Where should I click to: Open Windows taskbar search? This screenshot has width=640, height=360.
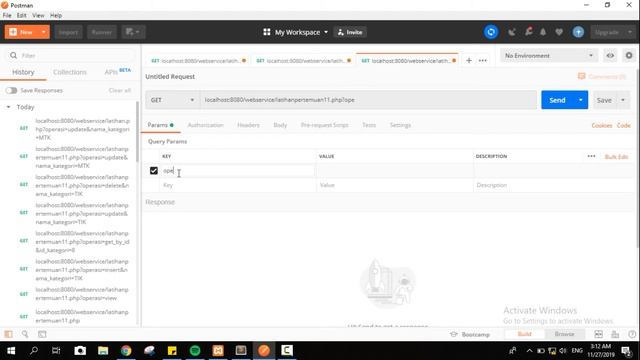pos(34,351)
